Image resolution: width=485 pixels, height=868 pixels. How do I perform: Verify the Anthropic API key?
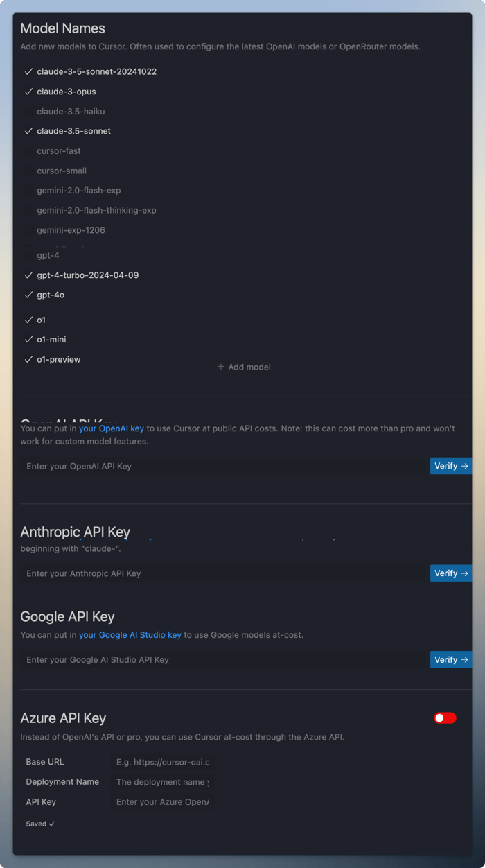click(451, 573)
